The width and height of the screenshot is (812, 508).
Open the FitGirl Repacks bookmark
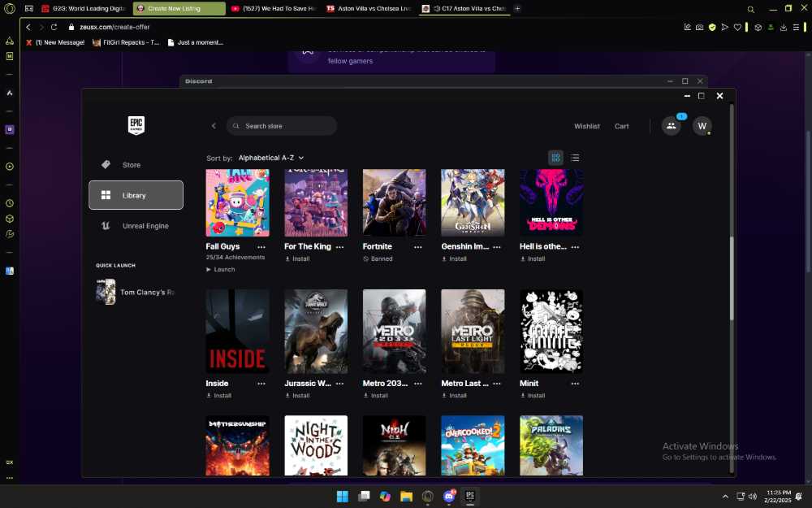coord(126,42)
